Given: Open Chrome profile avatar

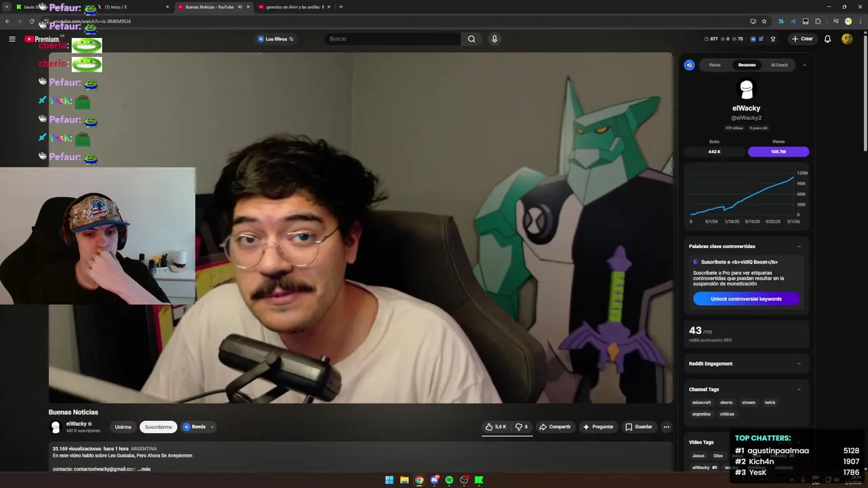Looking at the screenshot, I should tap(848, 21).
